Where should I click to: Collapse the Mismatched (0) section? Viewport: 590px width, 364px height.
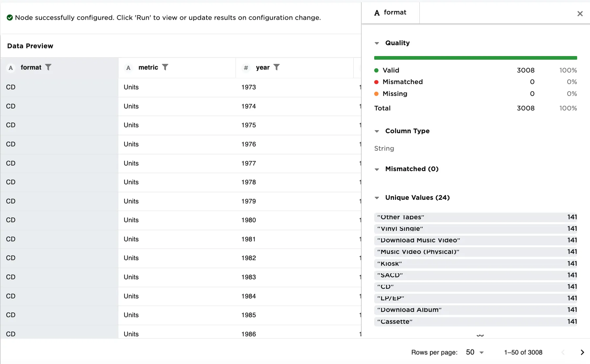(x=377, y=169)
